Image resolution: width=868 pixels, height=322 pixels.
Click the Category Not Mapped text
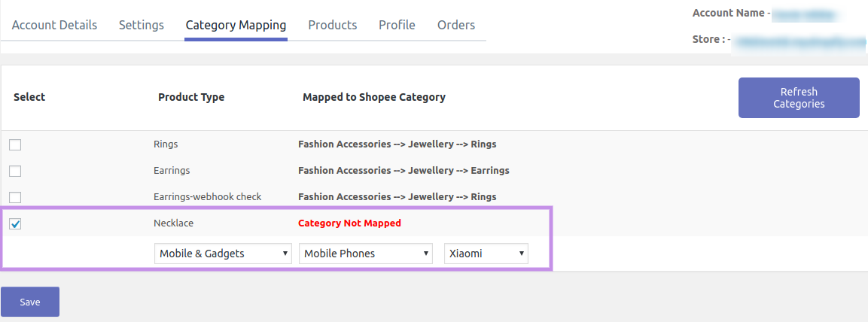click(349, 223)
